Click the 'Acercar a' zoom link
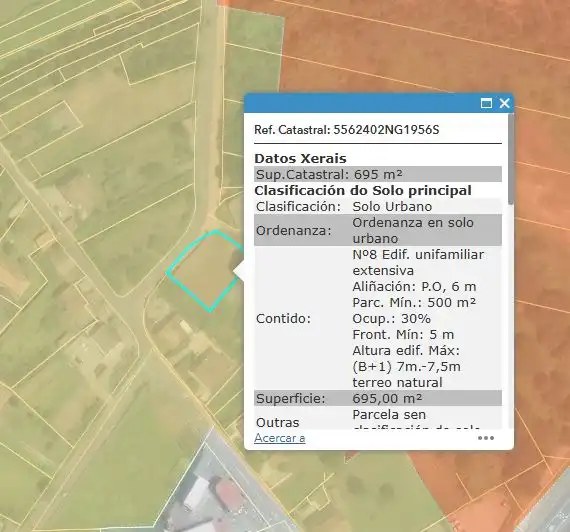The height and width of the screenshot is (532, 570). coord(280,438)
